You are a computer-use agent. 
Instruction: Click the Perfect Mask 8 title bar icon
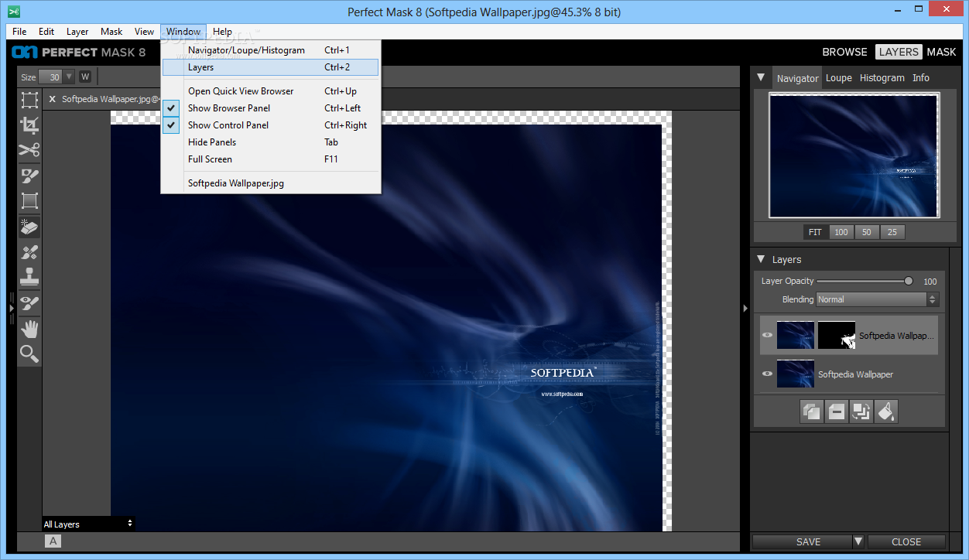coord(13,12)
